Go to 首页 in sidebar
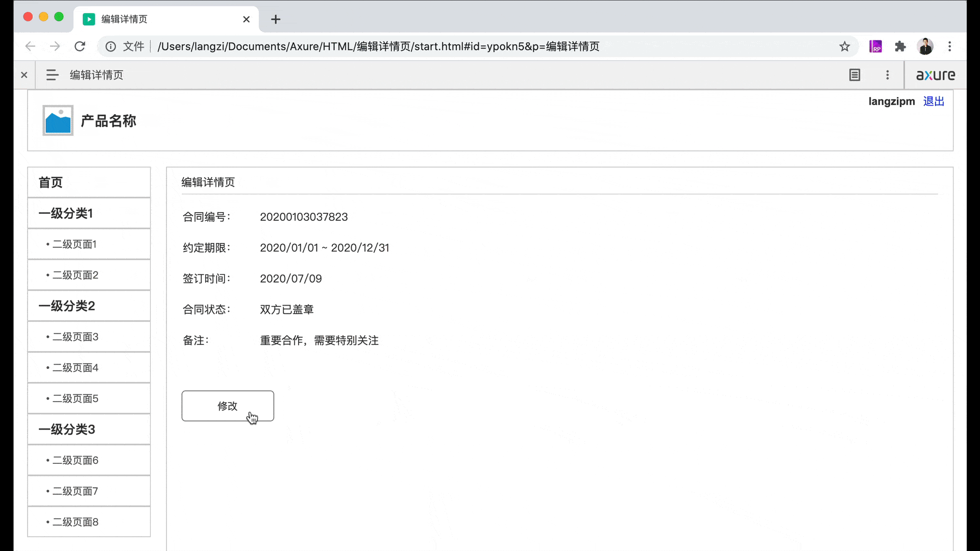The width and height of the screenshot is (980, 551). (x=89, y=183)
